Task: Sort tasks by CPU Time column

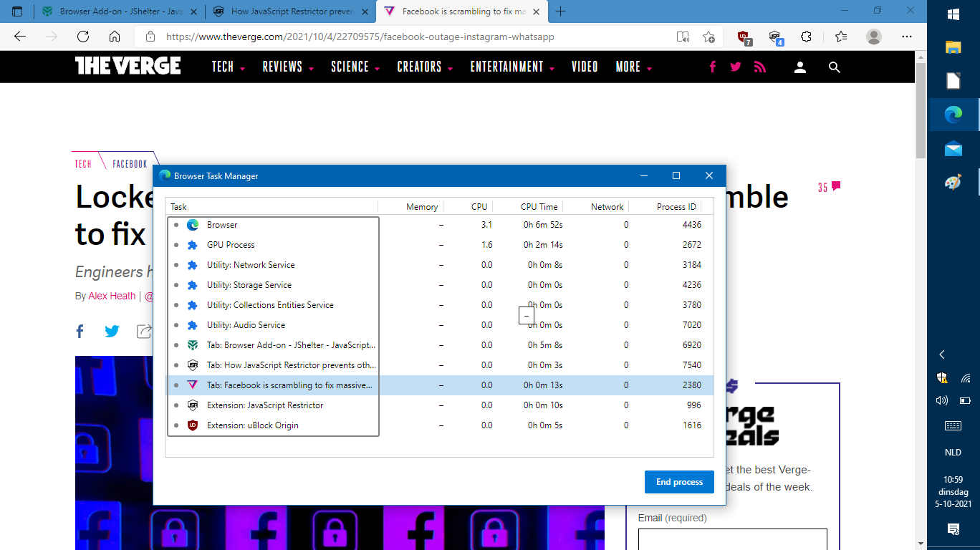Action: [527, 206]
